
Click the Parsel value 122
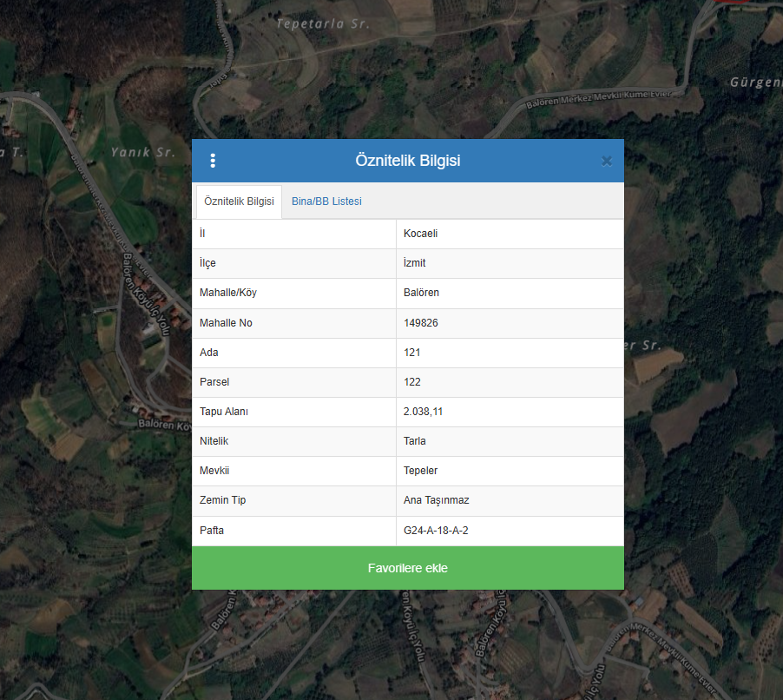[x=412, y=382]
